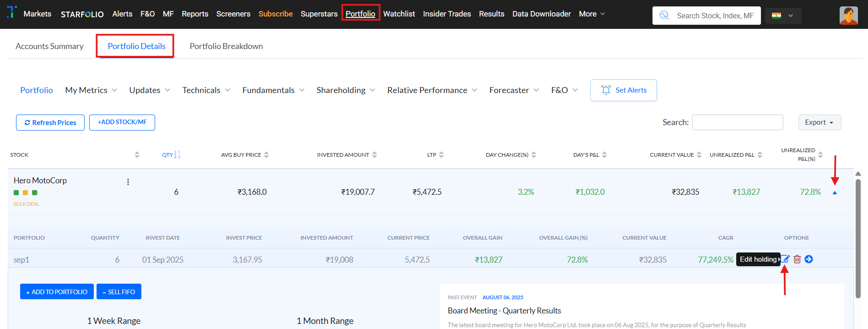868x329 pixels.
Task: Click the sep1 portfolio name
Action: (x=22, y=260)
